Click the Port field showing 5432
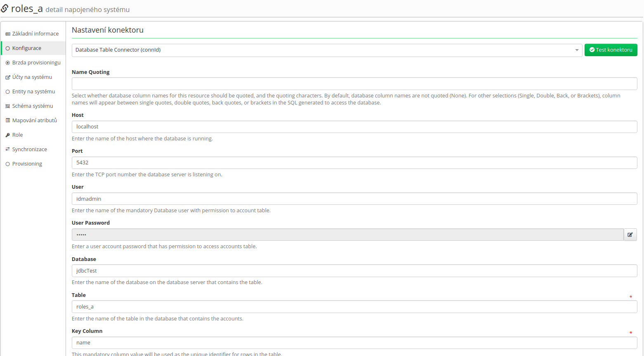This screenshot has height=356, width=644. point(354,163)
